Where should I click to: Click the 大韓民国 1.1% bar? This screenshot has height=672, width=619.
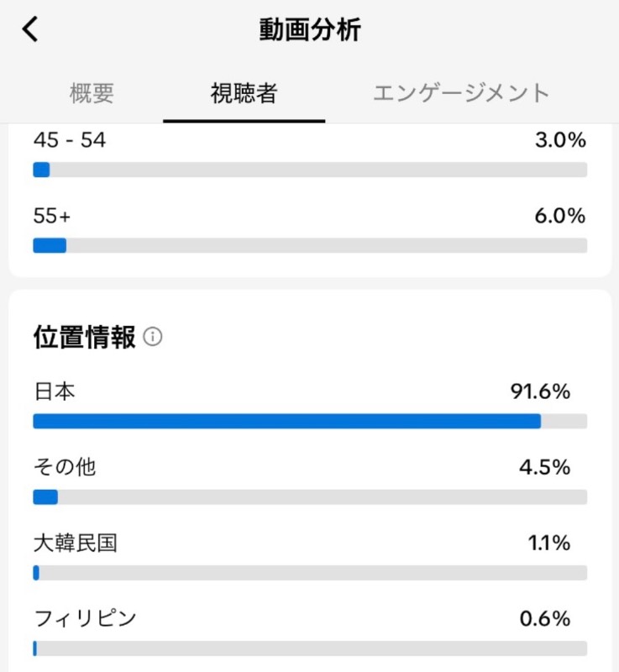pyautogui.click(x=310, y=573)
